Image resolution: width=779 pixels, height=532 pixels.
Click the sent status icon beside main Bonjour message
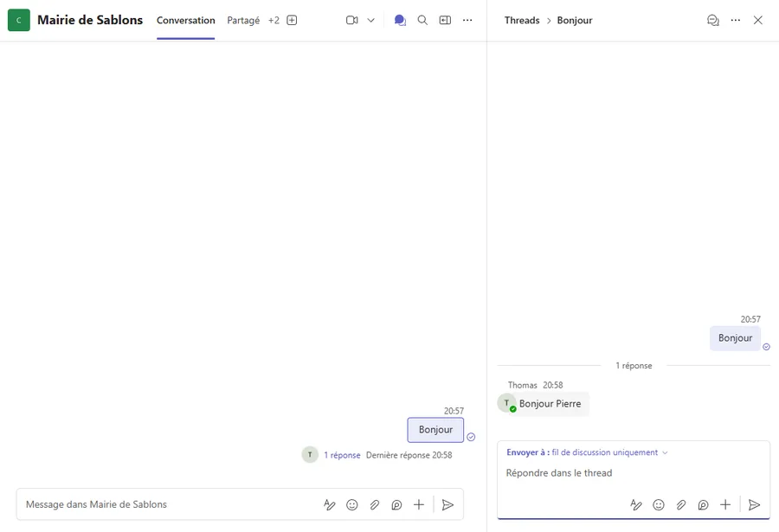(x=471, y=437)
